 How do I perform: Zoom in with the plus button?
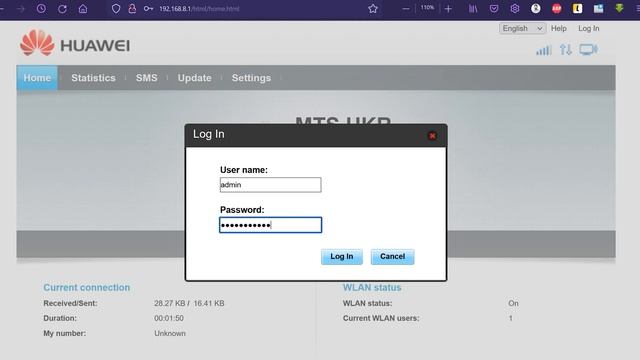click(x=448, y=9)
